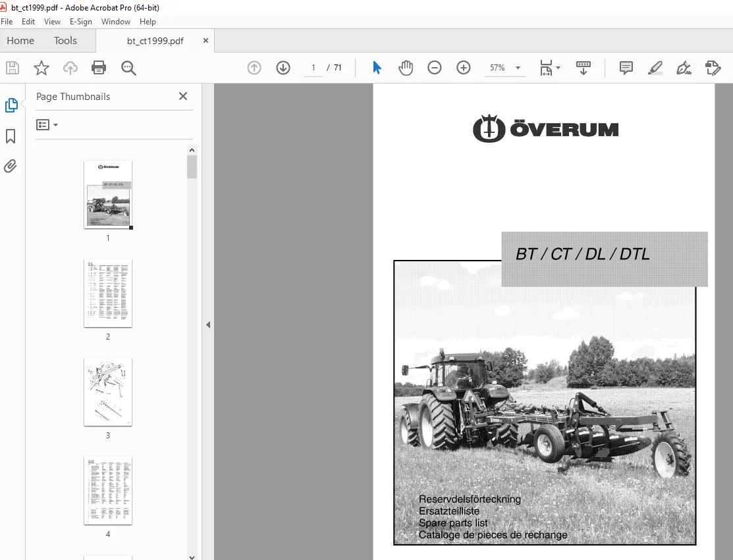
Task: Click 'Cataloge de pieces de rechange' text
Action: [x=493, y=535]
